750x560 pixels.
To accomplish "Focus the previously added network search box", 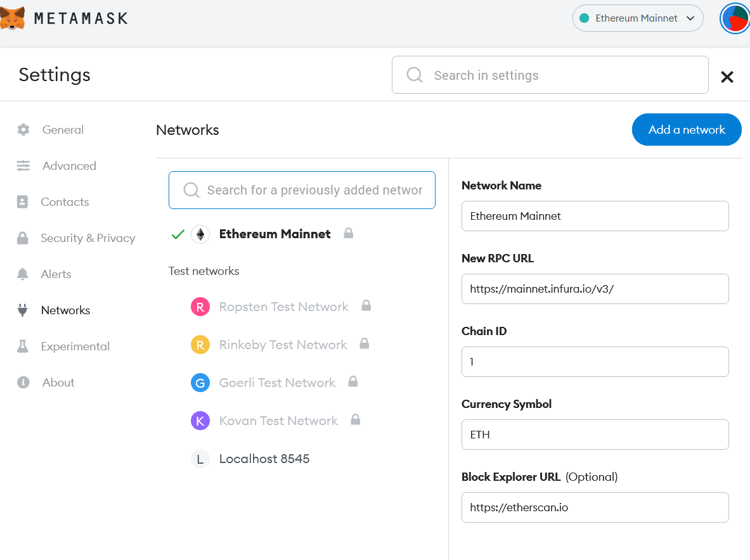I will click(302, 190).
